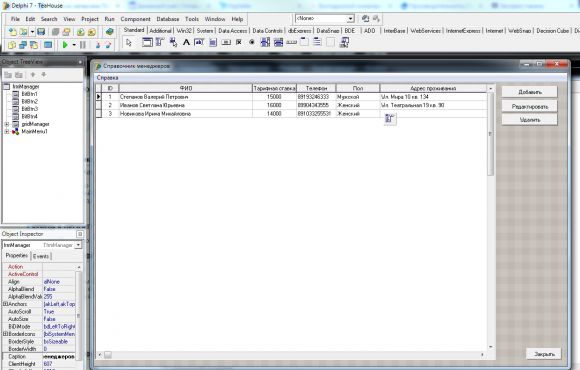Select the arrow pointer tool in palette
The height and width of the screenshot is (370, 580).
[128, 43]
